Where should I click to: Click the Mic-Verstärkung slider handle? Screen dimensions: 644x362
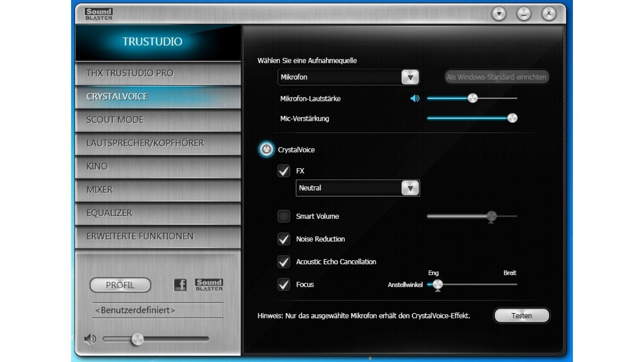[x=513, y=118]
